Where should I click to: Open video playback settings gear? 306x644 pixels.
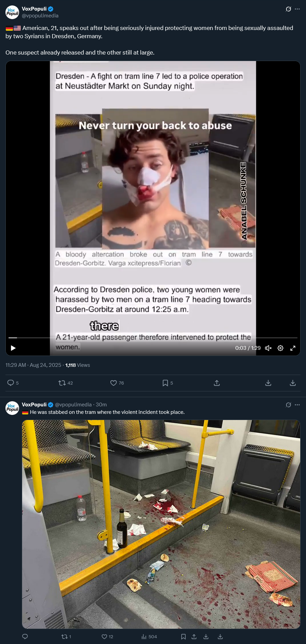coord(280,348)
